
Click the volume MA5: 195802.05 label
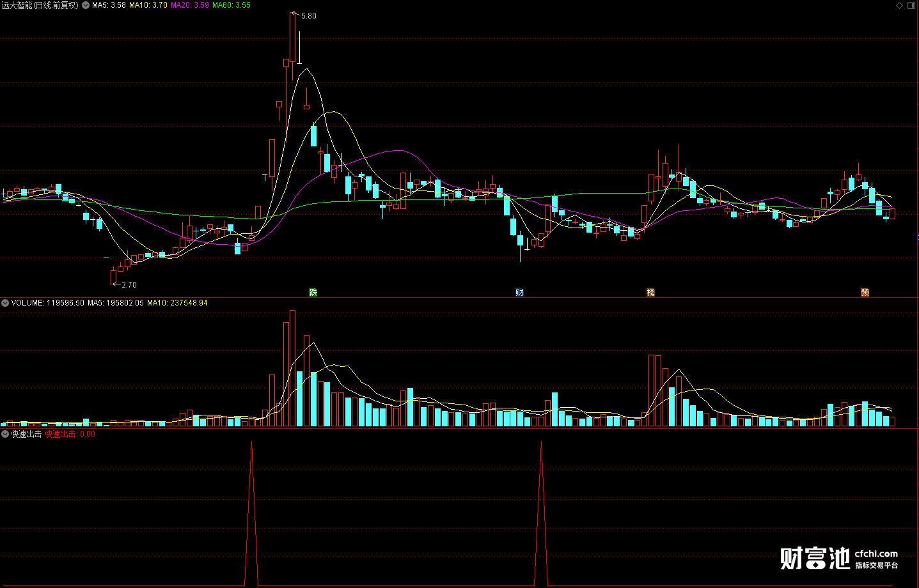tap(116, 303)
